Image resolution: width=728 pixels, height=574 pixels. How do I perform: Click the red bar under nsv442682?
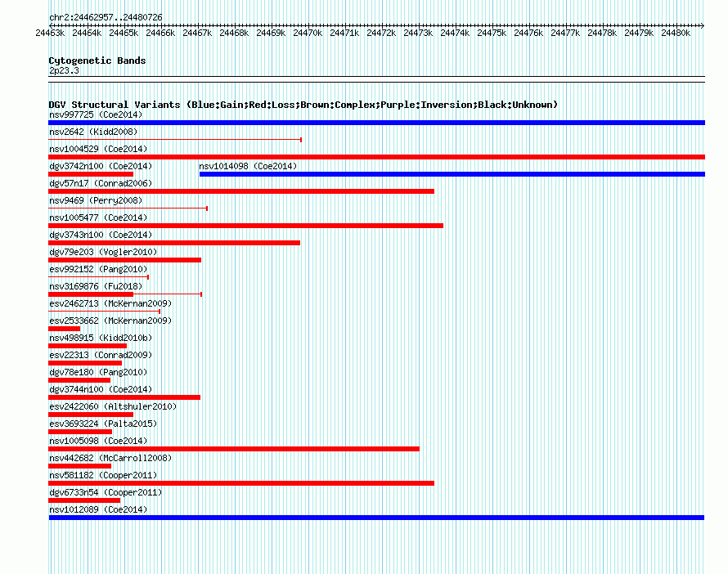[x=79, y=466]
